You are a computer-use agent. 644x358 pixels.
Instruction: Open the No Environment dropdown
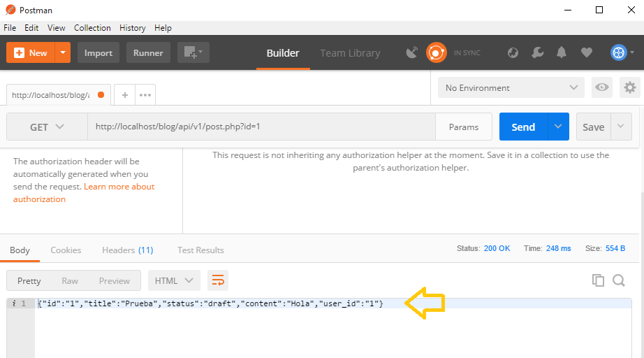pos(511,87)
